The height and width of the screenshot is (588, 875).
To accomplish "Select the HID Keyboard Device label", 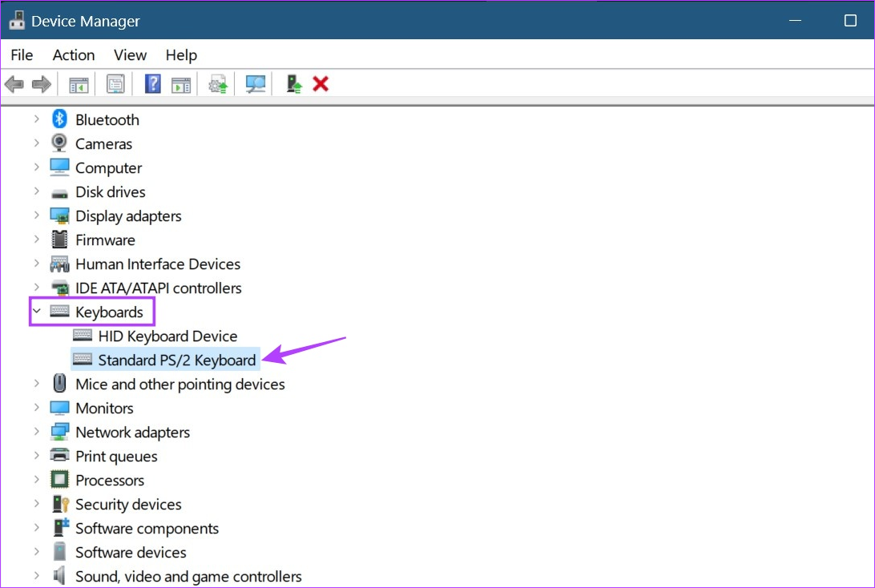I will pyautogui.click(x=168, y=336).
